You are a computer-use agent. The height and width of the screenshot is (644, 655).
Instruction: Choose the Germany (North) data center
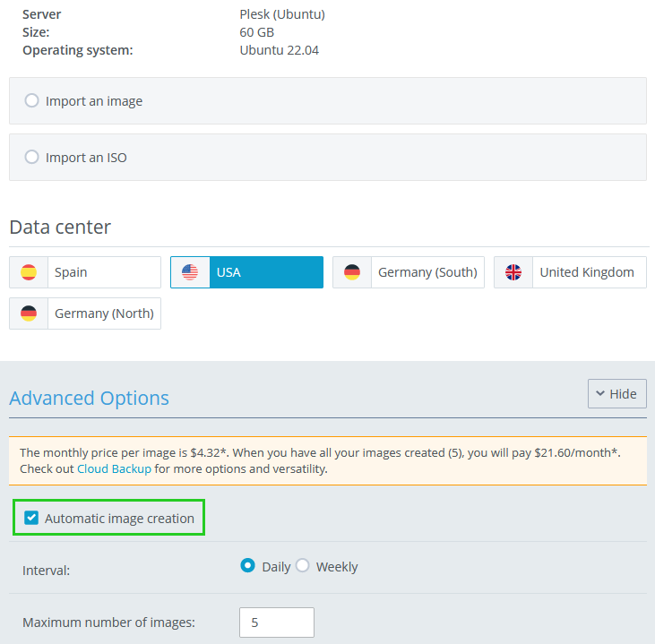coord(103,313)
